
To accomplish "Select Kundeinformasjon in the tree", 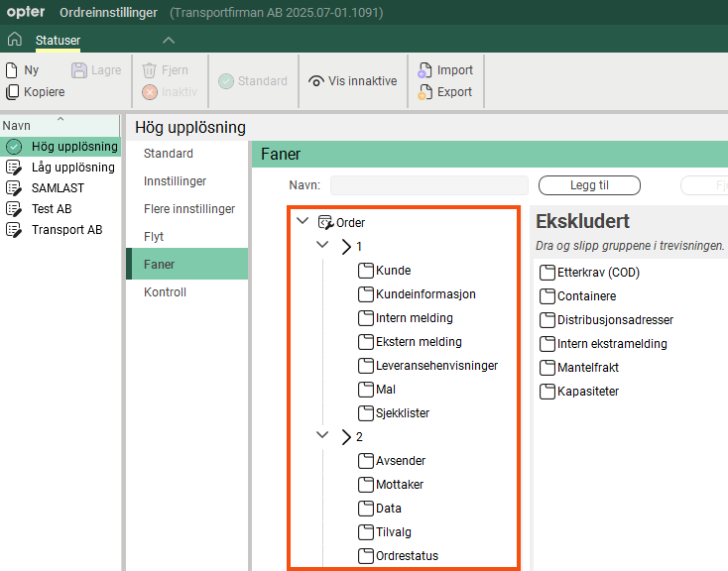I will (425, 294).
